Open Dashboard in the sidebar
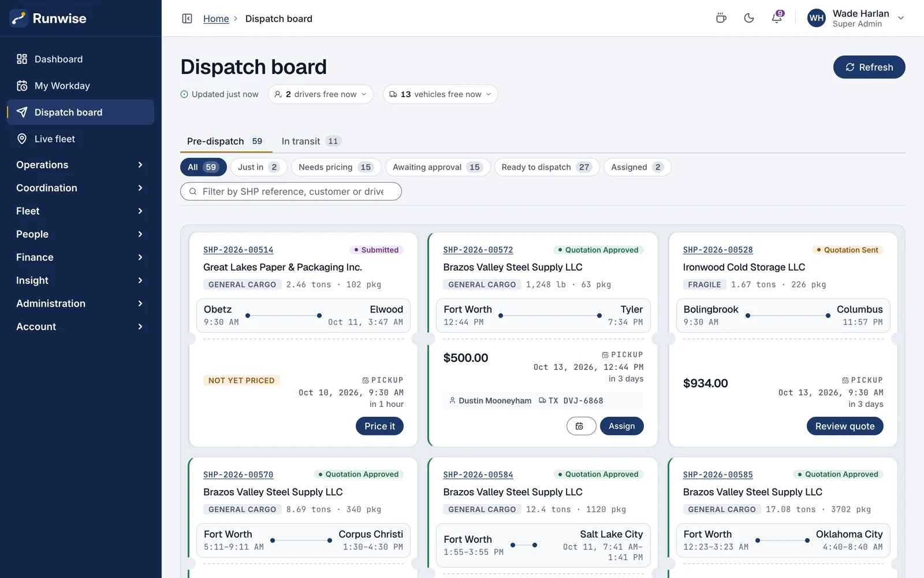The height and width of the screenshot is (578, 924). point(80,59)
